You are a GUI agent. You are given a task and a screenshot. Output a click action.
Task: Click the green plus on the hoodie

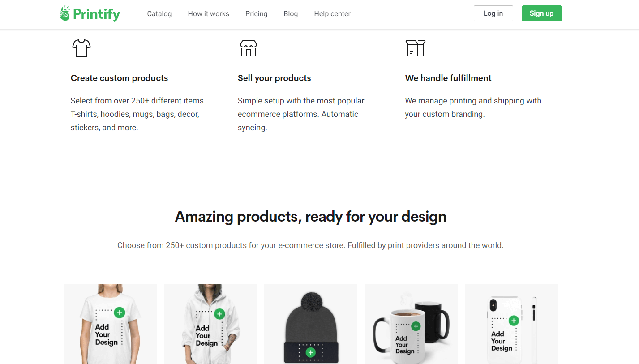pyautogui.click(x=219, y=314)
